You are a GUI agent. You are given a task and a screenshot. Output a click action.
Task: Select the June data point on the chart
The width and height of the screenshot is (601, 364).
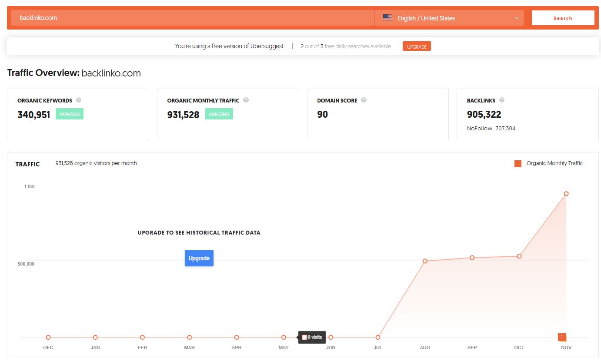[x=331, y=338]
